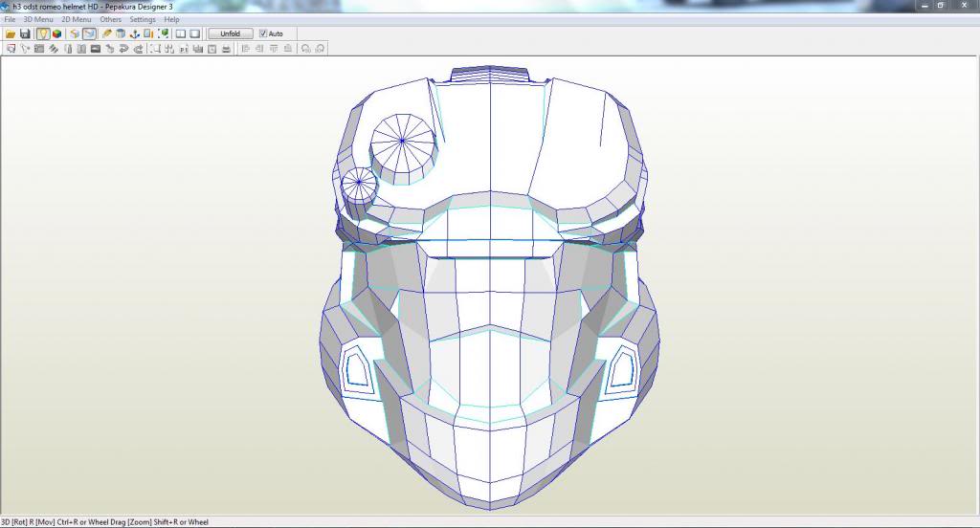Click icon right of dark rectangle
Viewport: 980px width, 528px height.
pos(109,49)
